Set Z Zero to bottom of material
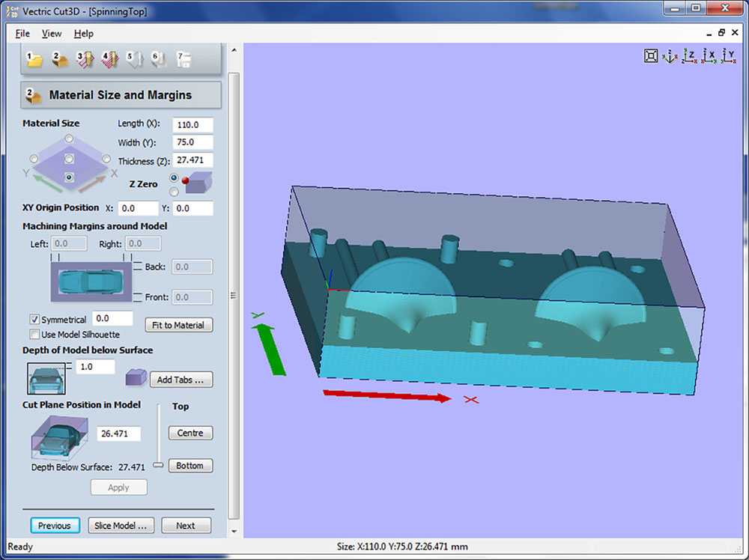 tap(174, 192)
